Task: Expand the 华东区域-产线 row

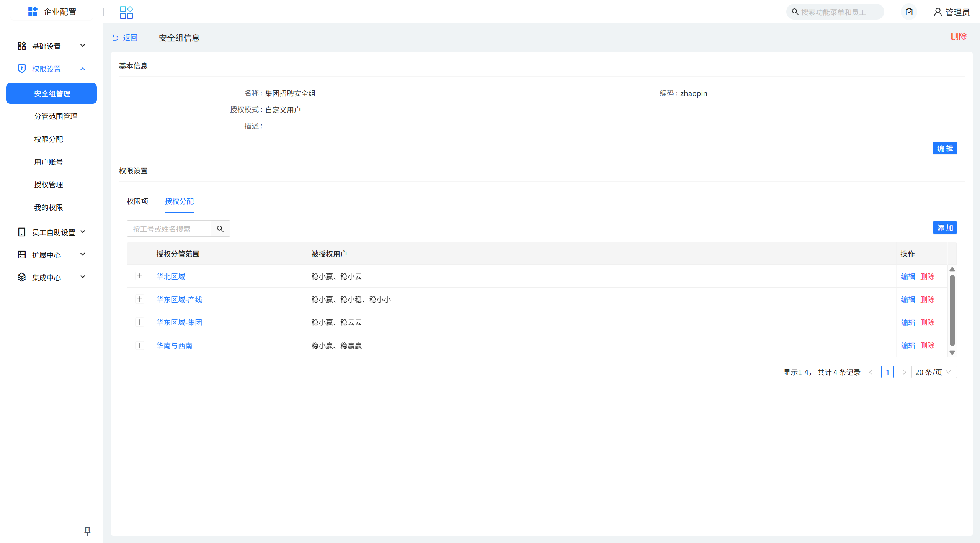Action: pos(140,299)
